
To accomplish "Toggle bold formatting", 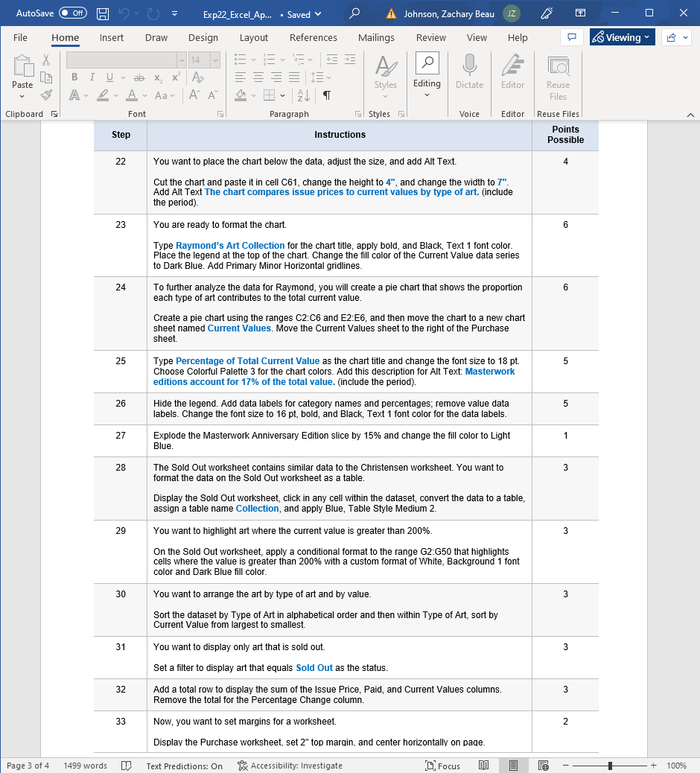I will click(x=74, y=77).
